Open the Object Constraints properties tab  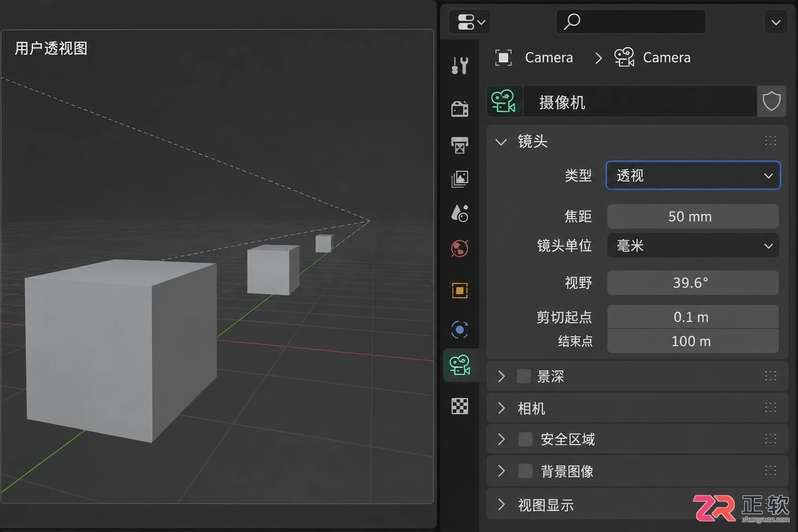[x=459, y=330]
